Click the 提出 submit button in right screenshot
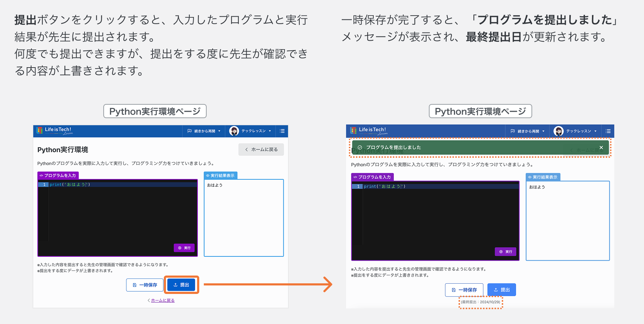This screenshot has height=324, width=644. (501, 290)
